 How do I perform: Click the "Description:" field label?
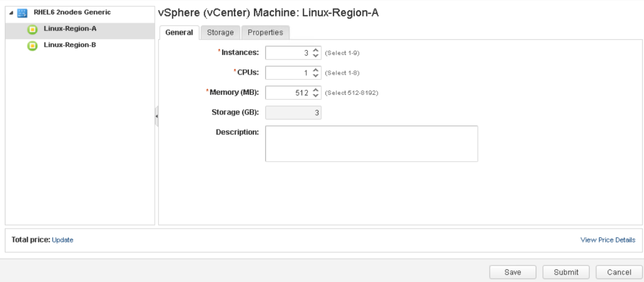[237, 132]
